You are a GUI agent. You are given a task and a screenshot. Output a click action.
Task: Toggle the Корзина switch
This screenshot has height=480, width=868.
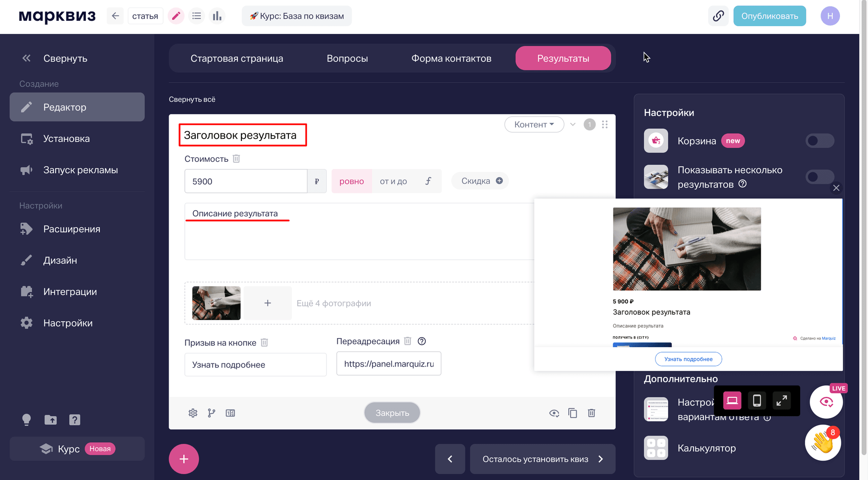tap(820, 141)
